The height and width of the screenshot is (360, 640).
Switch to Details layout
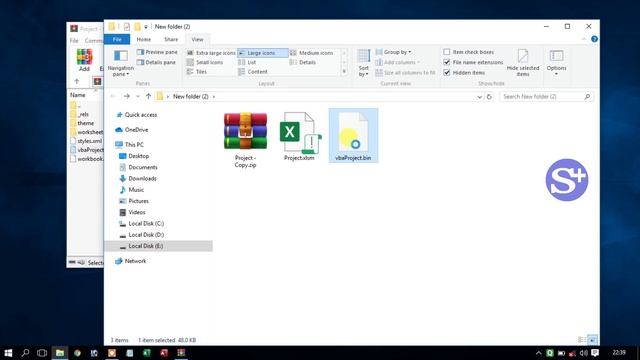coord(303,62)
